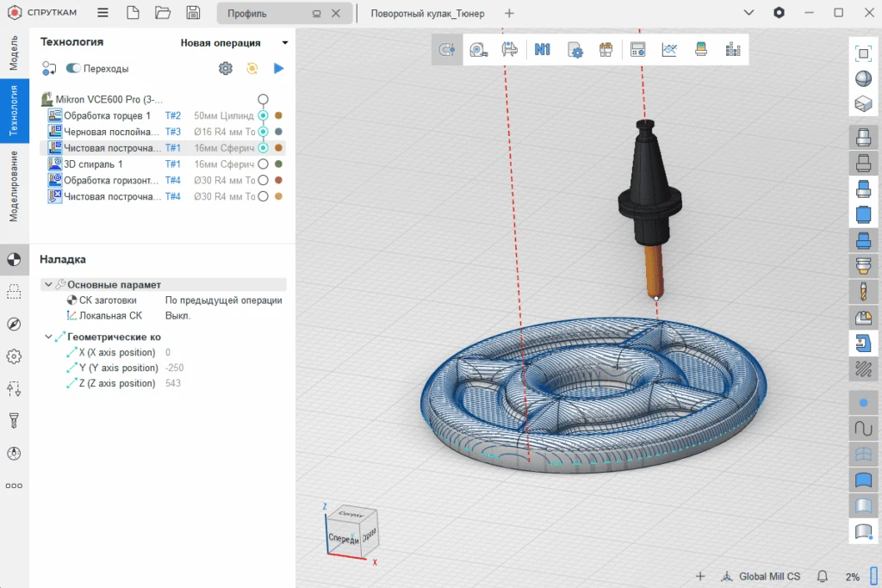
Task: Toggle the status circle for 3D спираль 1
Action: coord(264,164)
